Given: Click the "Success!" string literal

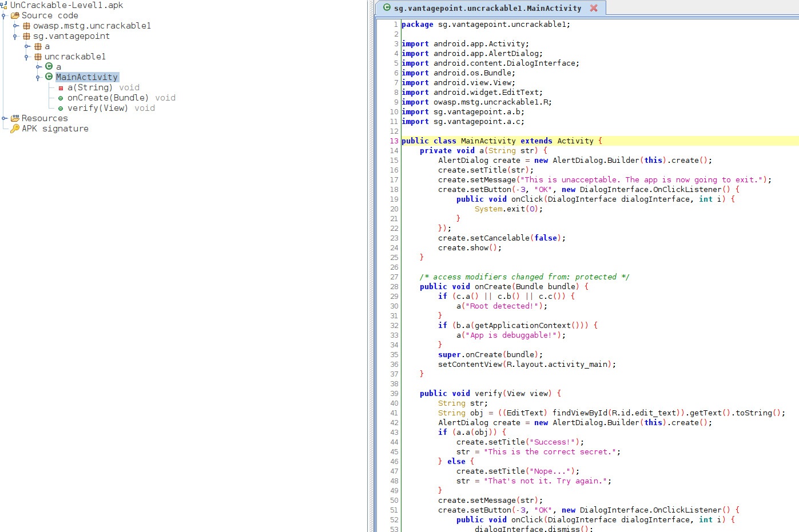Looking at the screenshot, I should (x=552, y=442).
